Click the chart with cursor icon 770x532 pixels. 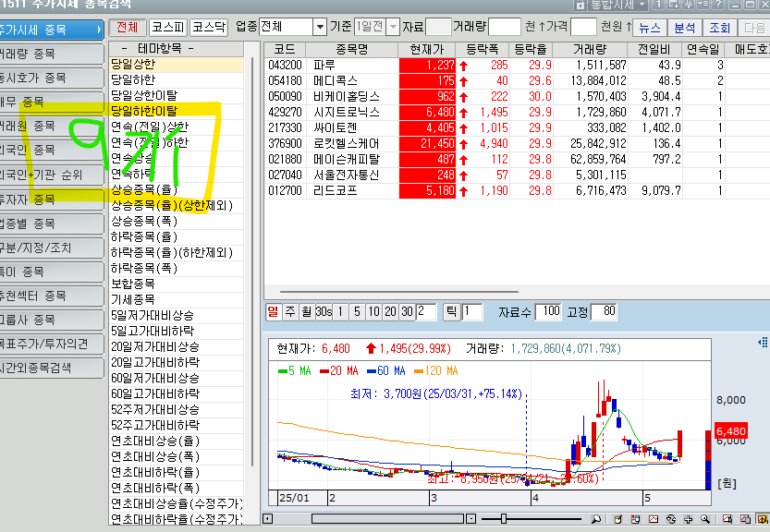[x=727, y=519]
